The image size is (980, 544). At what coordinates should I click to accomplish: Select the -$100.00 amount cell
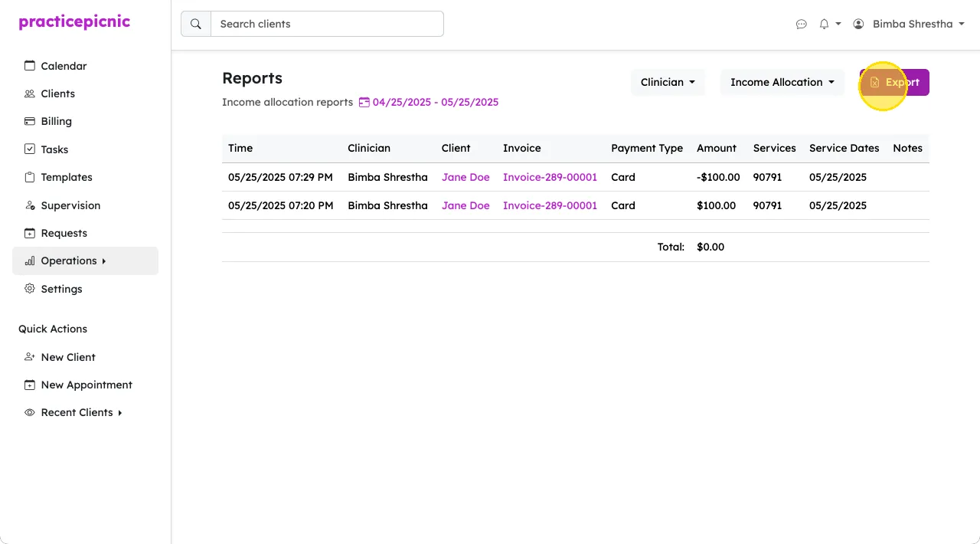click(718, 177)
